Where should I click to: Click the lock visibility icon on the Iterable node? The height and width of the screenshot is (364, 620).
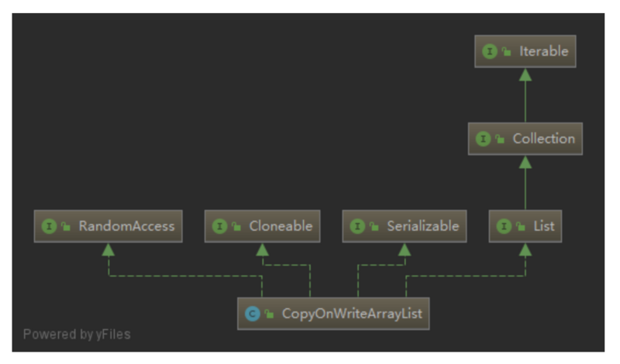click(507, 52)
